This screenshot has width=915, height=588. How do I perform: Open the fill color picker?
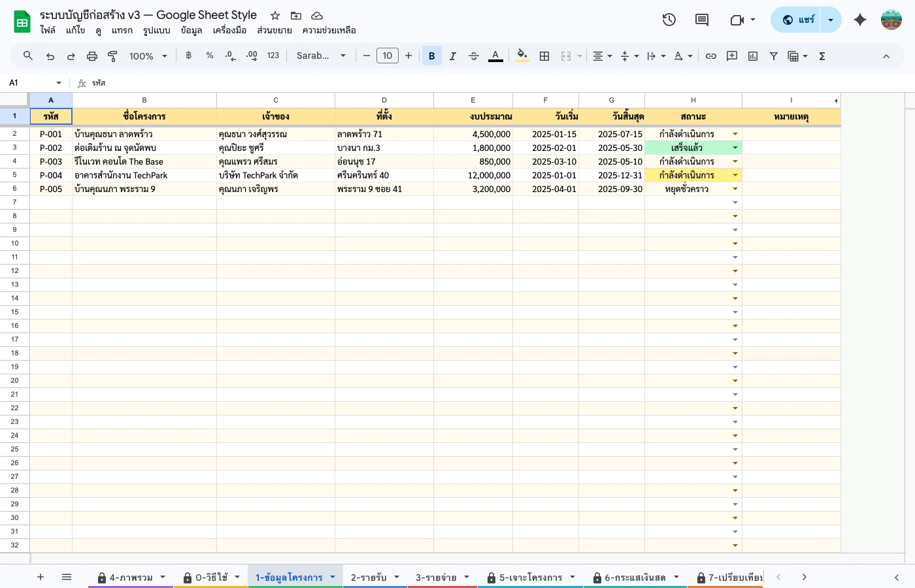(x=522, y=56)
